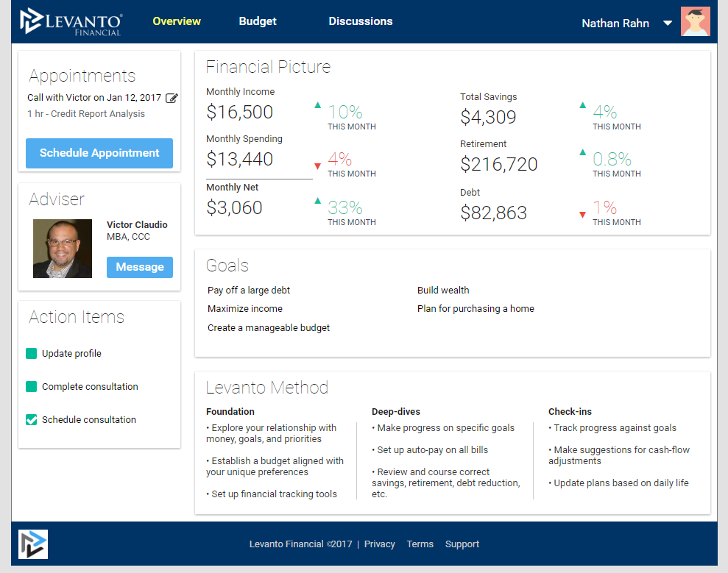The height and width of the screenshot is (573, 728).
Task: Click red down arrow beside Monthly Spending
Action: tap(317, 166)
